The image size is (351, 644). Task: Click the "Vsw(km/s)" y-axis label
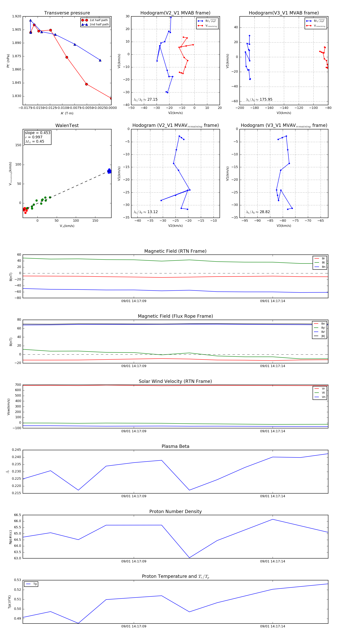coord(9,407)
